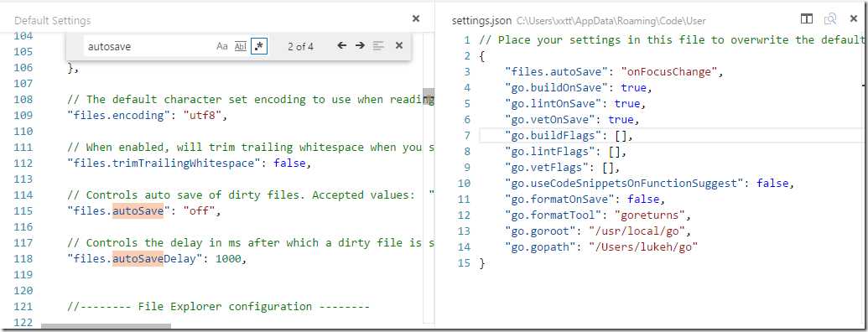Click the 1000 delay value on line 118
The height and width of the screenshot is (332, 868).
[227, 258]
